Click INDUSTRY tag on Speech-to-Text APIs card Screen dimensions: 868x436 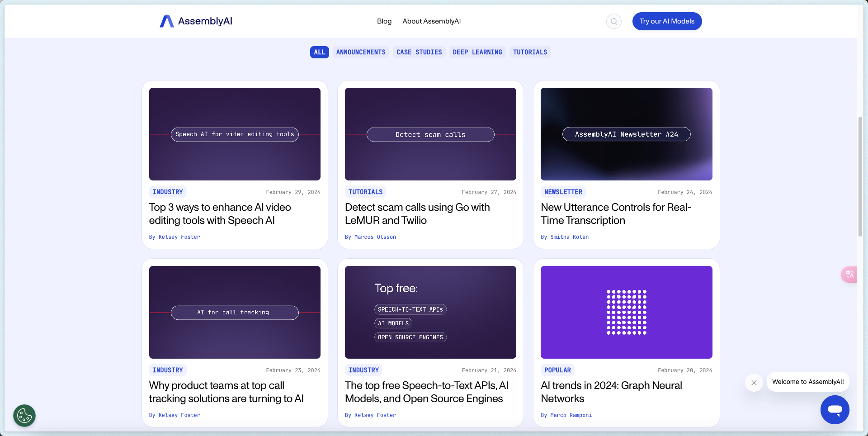tap(363, 370)
